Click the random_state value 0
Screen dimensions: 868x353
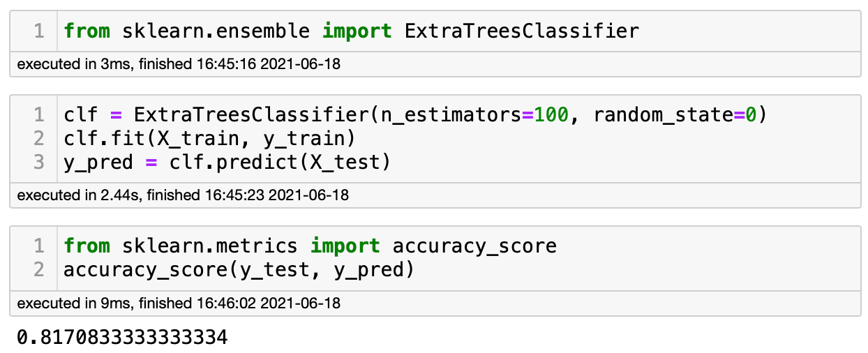coord(749,114)
